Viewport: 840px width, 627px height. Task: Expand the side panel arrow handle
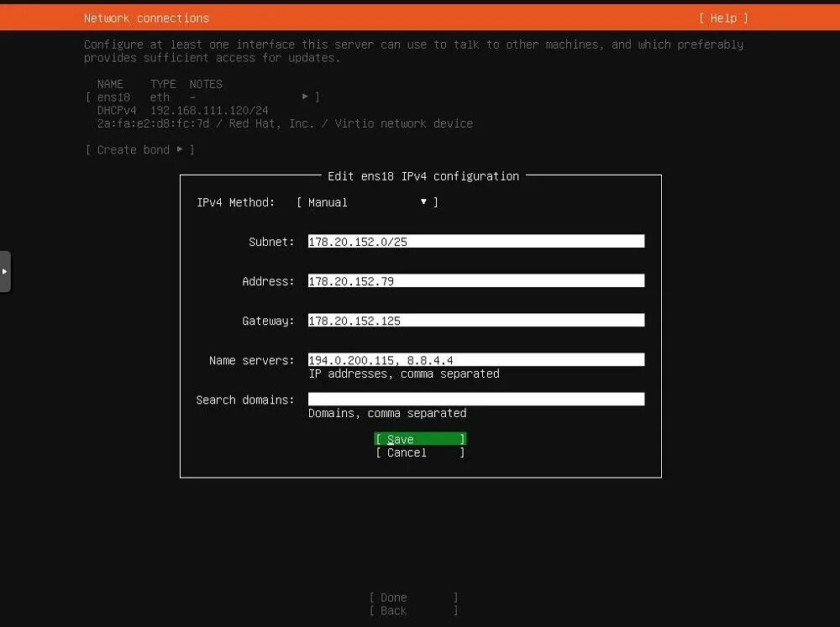pyautogui.click(x=5, y=271)
